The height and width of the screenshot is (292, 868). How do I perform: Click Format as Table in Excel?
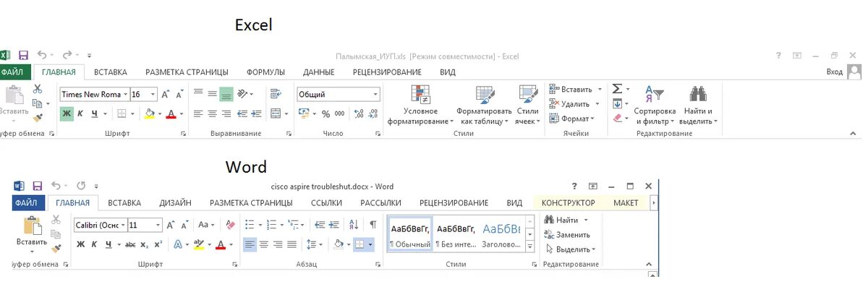click(x=483, y=106)
